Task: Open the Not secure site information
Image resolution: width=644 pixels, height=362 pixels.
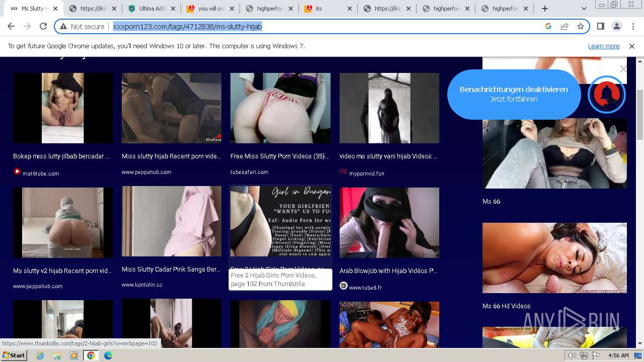Action: click(82, 27)
